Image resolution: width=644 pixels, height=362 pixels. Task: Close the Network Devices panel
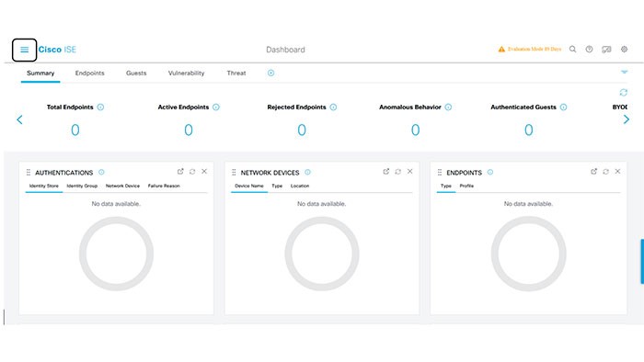point(410,172)
